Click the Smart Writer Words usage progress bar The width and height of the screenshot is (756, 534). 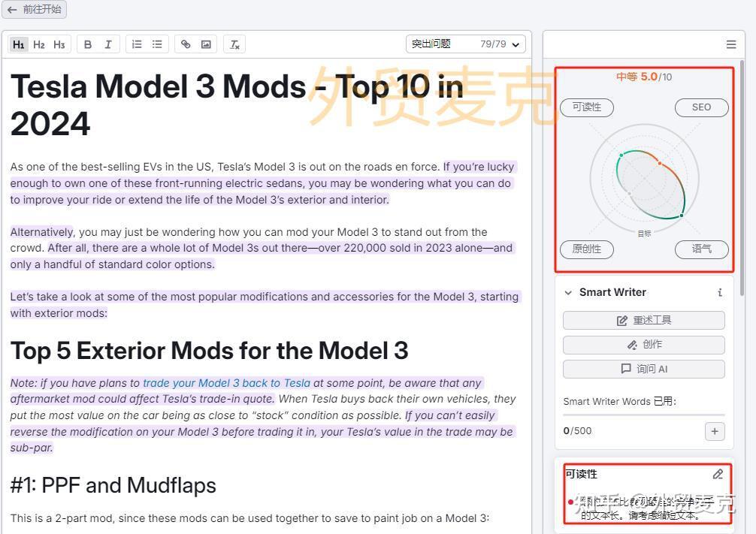644,415
